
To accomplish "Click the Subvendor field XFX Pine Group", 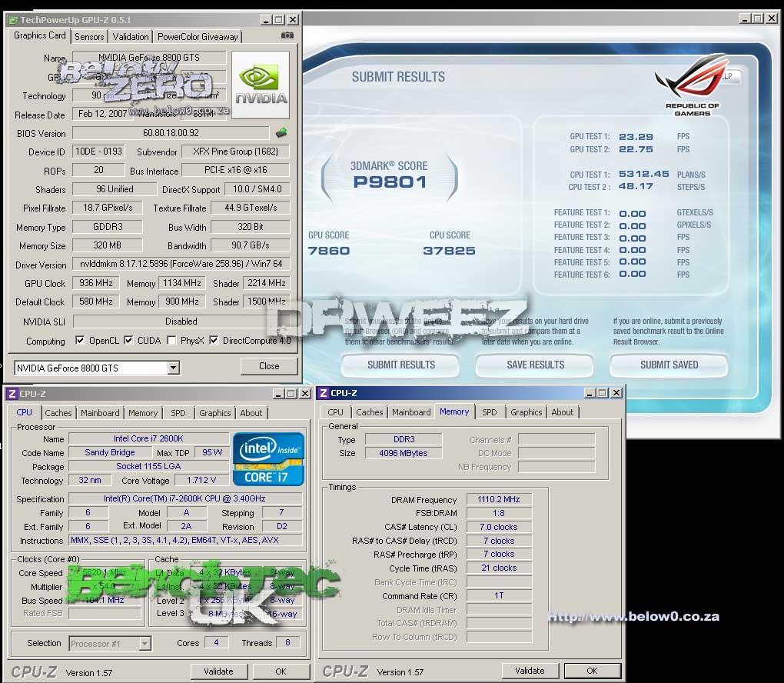I will pyautogui.click(x=235, y=152).
